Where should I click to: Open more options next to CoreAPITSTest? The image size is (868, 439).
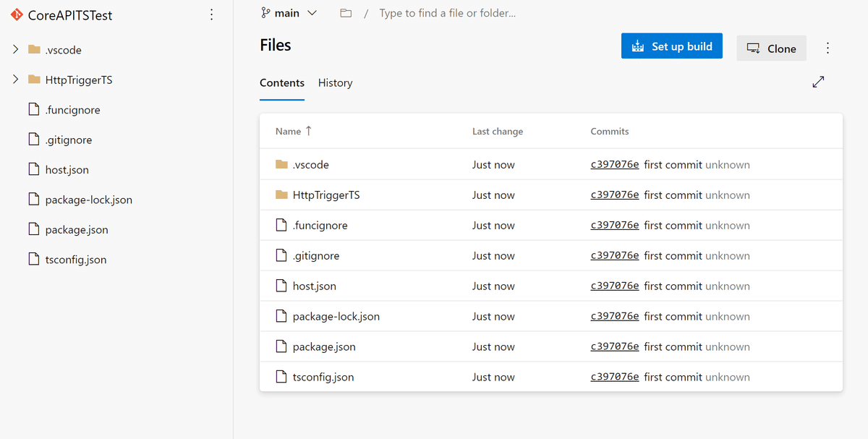(x=211, y=14)
